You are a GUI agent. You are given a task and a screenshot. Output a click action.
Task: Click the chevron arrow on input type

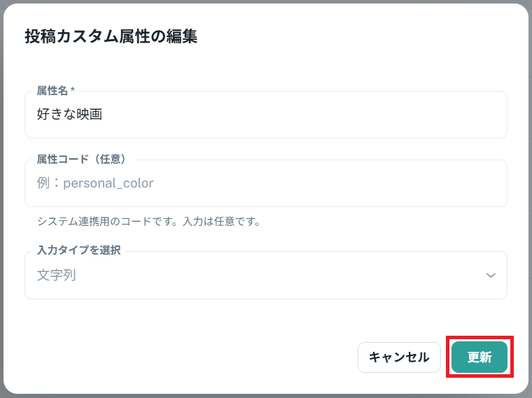[x=491, y=276]
